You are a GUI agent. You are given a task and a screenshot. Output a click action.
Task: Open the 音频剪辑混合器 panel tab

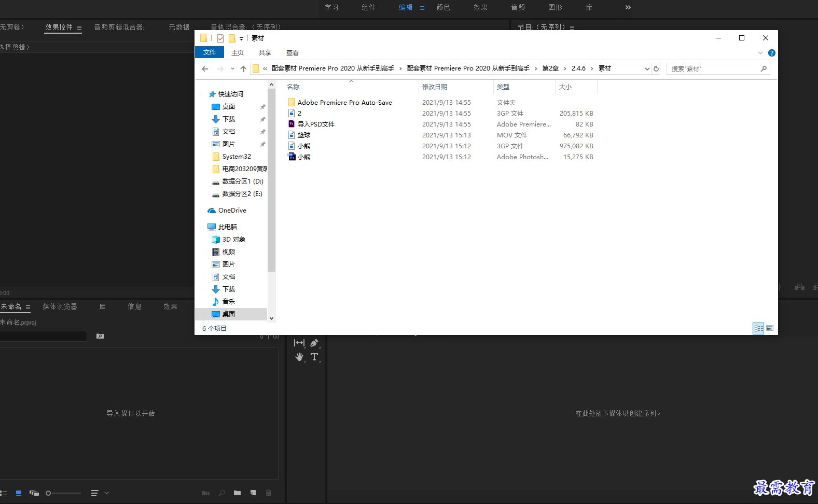point(119,27)
